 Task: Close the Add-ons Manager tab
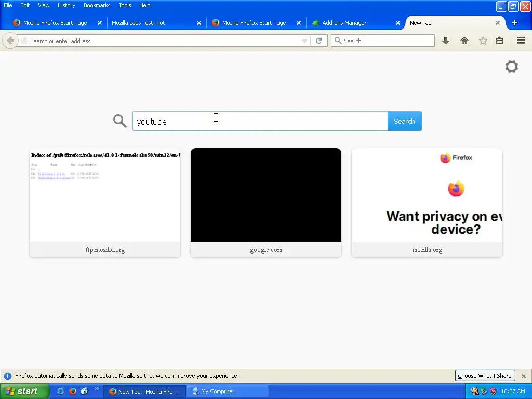coord(397,23)
